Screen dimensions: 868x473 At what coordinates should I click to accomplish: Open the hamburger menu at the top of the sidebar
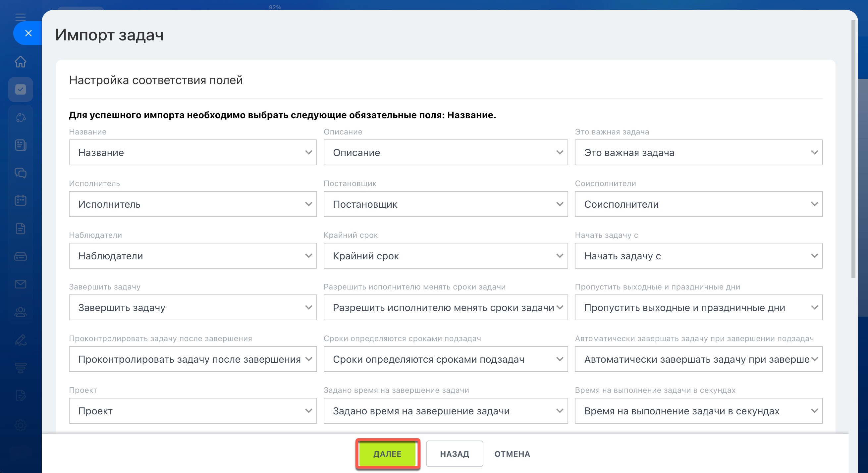21,17
